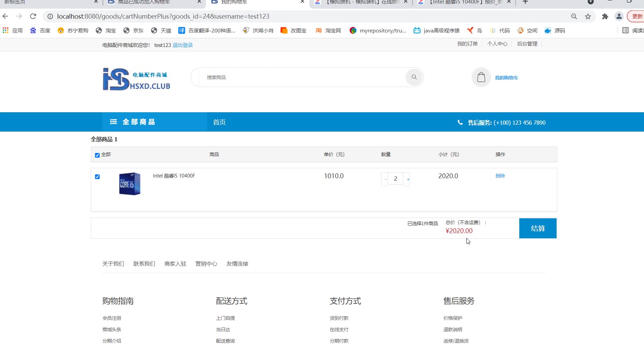Click the site info icon in address bar
The image size is (644, 344).
50,16
